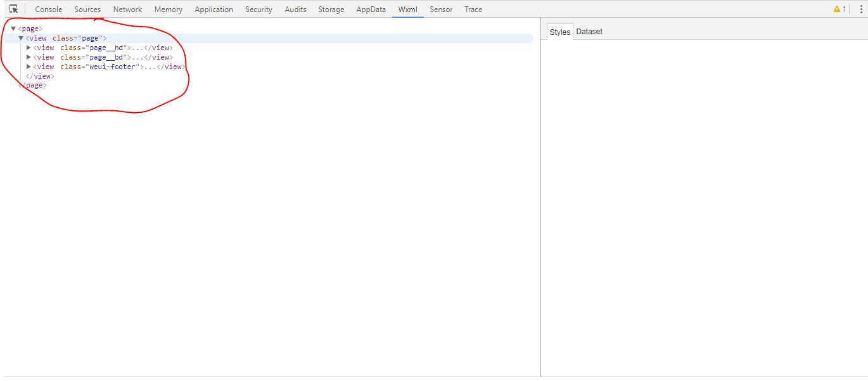Expand the page__hd view node
Screen dimensions: 868x381
(29, 48)
